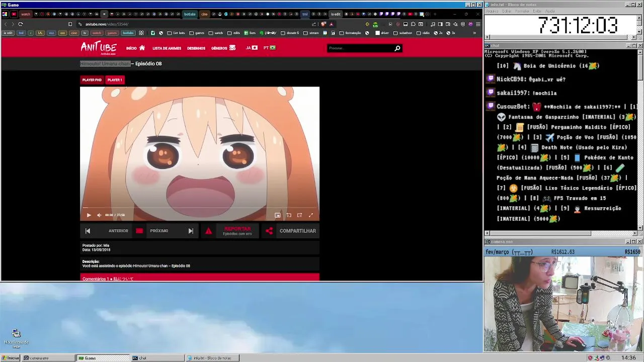Open the 'la edit' browser tab
644x362 pixels.
pyautogui.click(x=336, y=14)
